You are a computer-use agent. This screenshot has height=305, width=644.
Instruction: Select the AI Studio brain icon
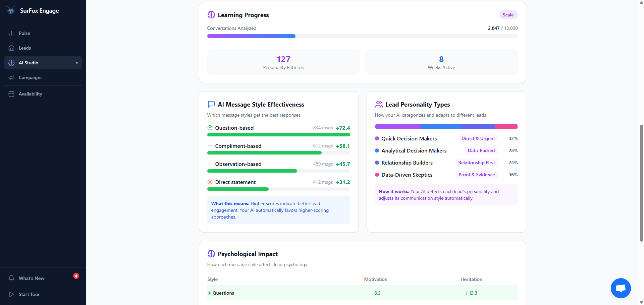coord(11,63)
